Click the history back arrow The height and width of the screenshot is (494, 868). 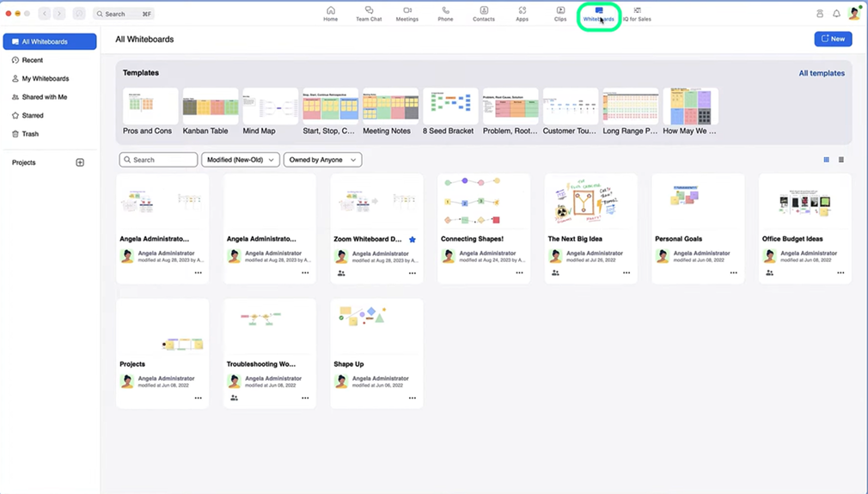pos(45,14)
